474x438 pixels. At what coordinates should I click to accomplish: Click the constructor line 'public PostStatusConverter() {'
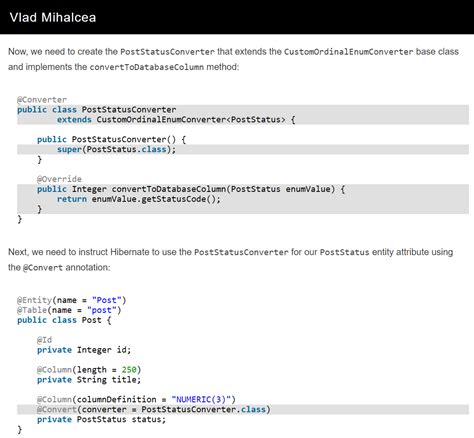pyautogui.click(x=111, y=139)
